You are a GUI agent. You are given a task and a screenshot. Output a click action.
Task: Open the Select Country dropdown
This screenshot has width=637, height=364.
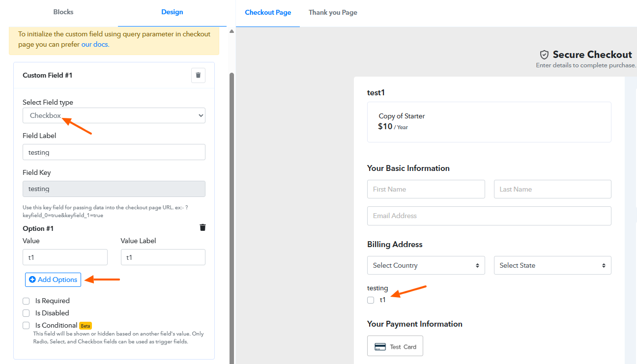tap(426, 265)
